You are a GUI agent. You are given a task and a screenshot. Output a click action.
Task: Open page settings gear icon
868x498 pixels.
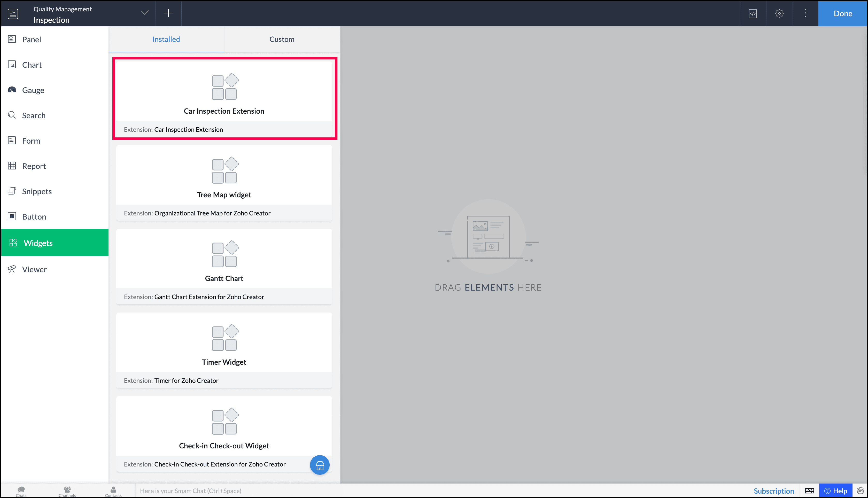click(779, 14)
